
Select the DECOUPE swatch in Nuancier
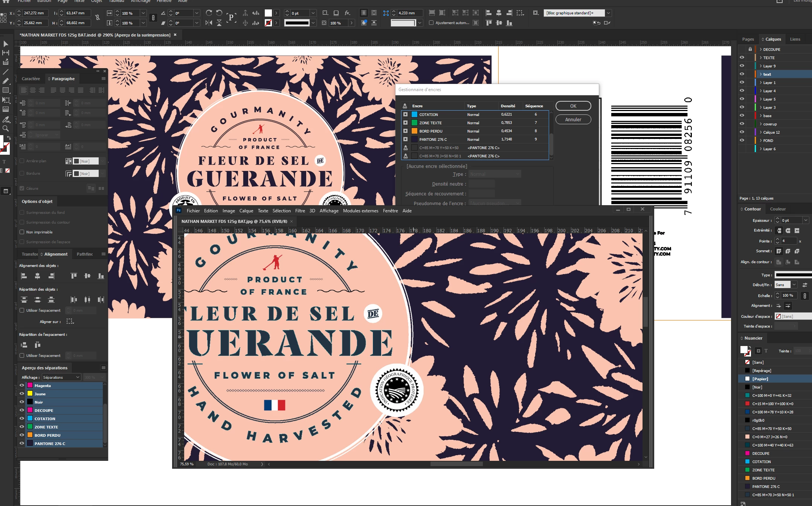coord(761,453)
